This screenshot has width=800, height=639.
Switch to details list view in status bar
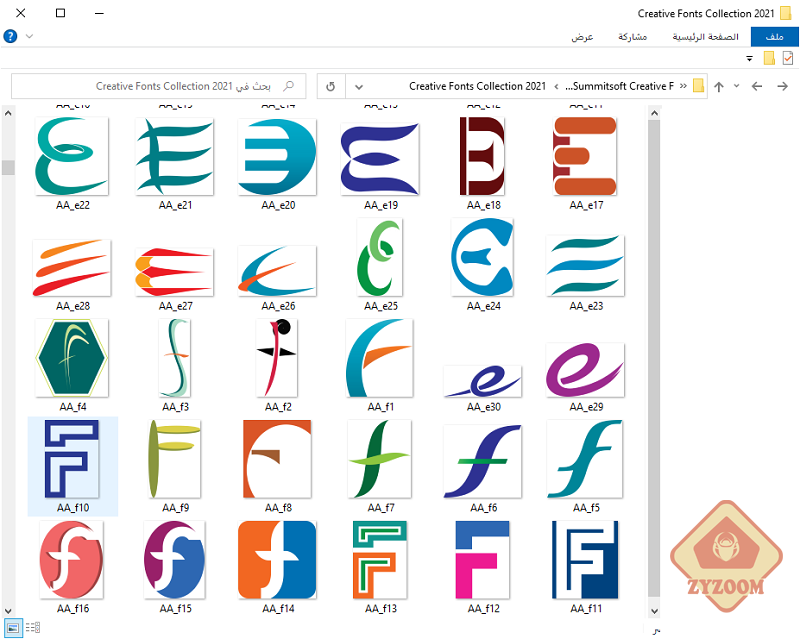point(33,627)
